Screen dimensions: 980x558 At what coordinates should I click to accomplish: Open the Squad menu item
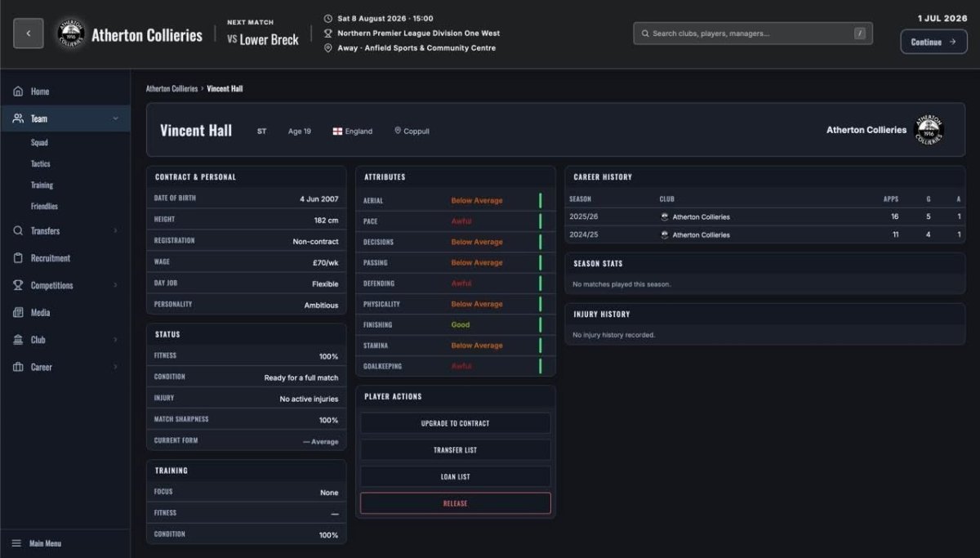click(x=39, y=142)
